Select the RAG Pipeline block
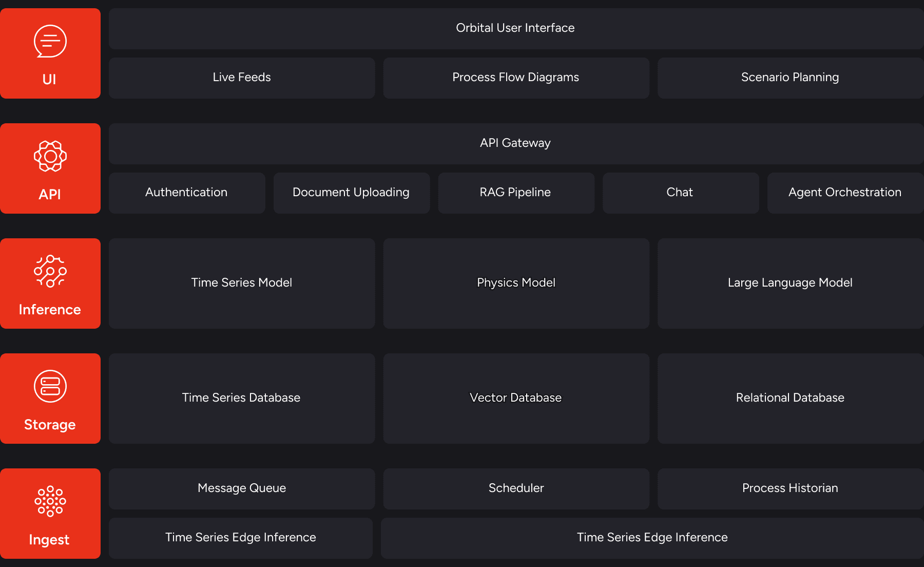This screenshot has width=924, height=567. [516, 193]
